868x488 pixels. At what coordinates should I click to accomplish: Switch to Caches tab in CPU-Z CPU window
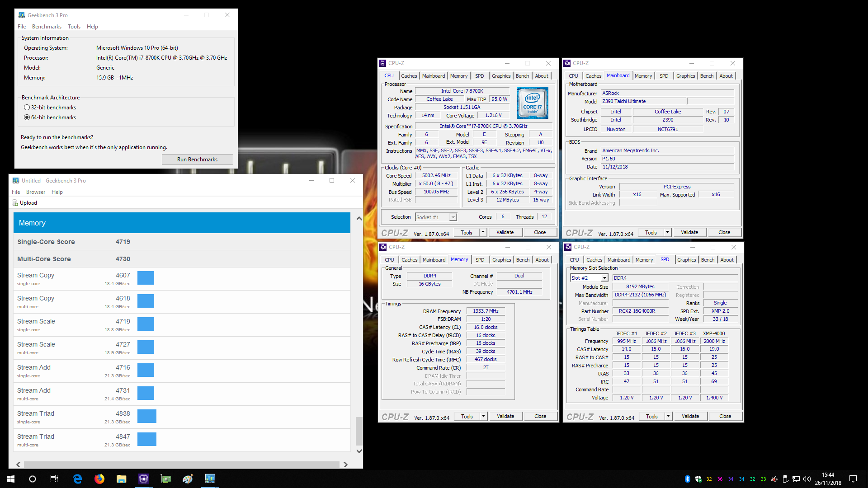(409, 76)
